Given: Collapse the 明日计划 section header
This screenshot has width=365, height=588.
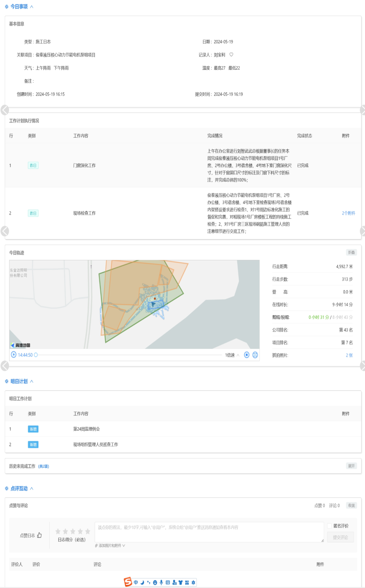Looking at the screenshot, I should click(31, 381).
